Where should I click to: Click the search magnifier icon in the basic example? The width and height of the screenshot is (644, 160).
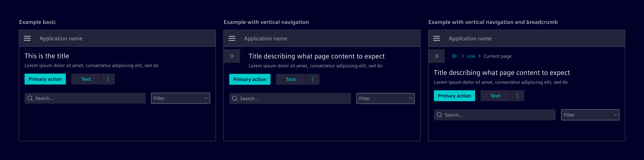[x=30, y=98]
